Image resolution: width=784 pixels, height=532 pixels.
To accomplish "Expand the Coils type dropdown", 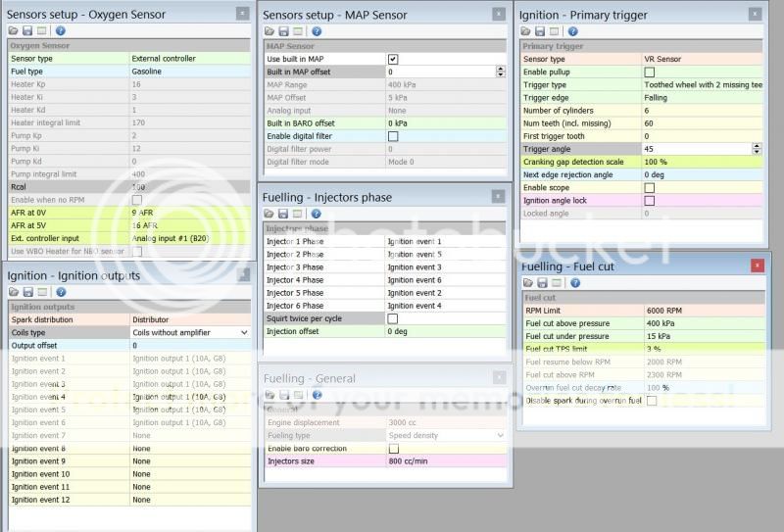I will pyautogui.click(x=244, y=333).
